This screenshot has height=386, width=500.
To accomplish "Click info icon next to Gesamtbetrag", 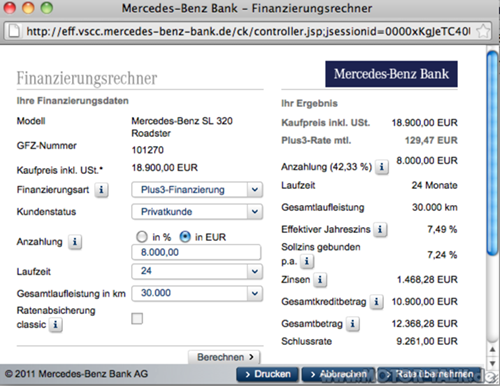I will [x=353, y=324].
